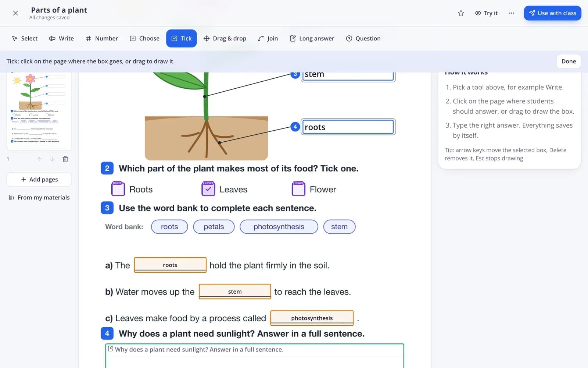
Task: Pick the Write tool
Action: (61, 39)
